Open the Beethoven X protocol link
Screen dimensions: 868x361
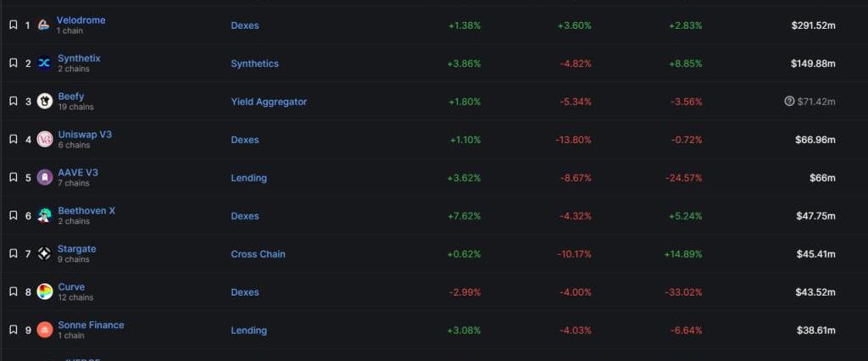pyautogui.click(x=86, y=211)
